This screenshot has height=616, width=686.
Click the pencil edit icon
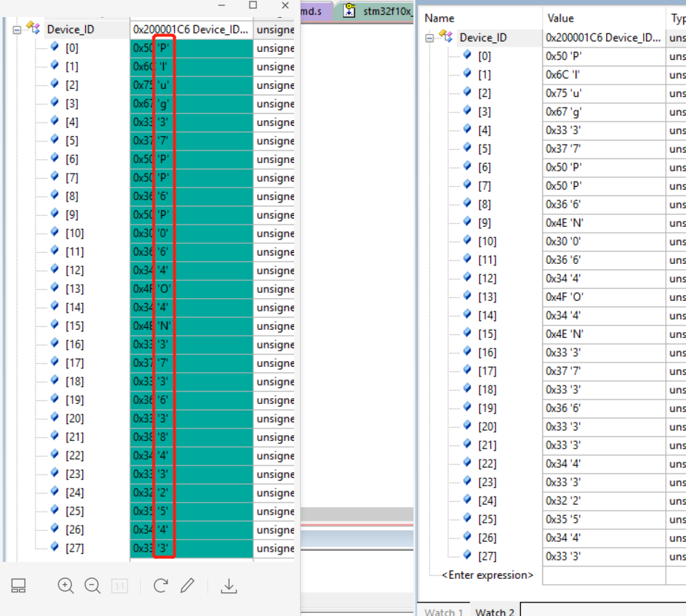(x=187, y=586)
